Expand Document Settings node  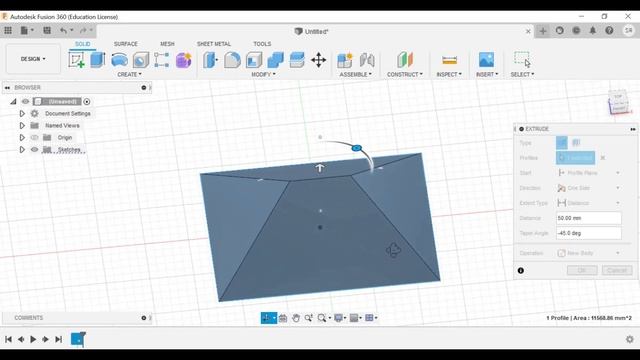(22, 113)
